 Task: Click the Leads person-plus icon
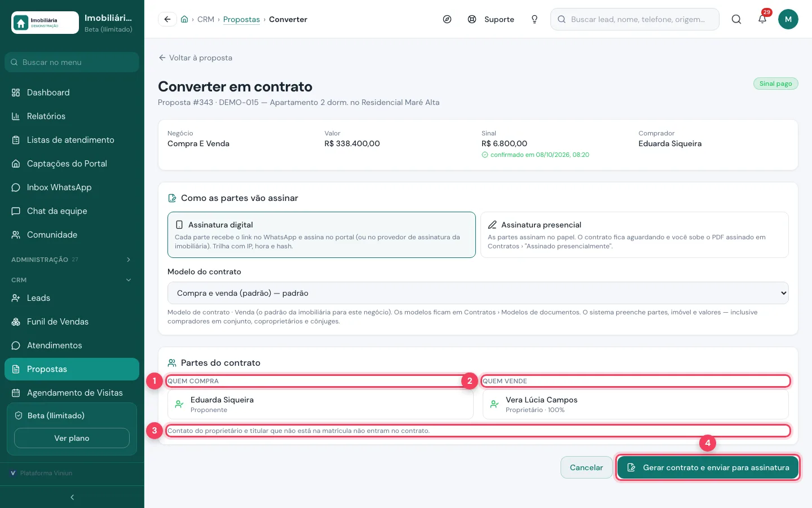click(x=16, y=298)
